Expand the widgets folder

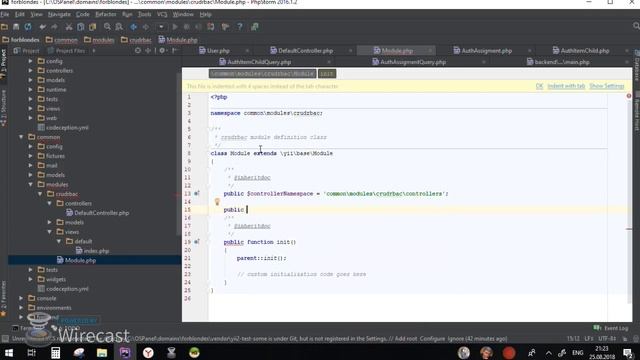coord(31,279)
